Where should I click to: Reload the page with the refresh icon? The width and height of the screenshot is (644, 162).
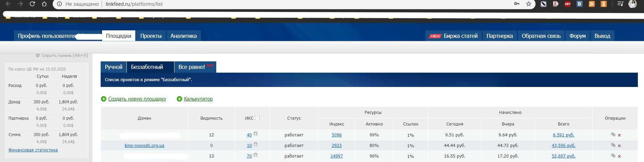tap(32, 4)
